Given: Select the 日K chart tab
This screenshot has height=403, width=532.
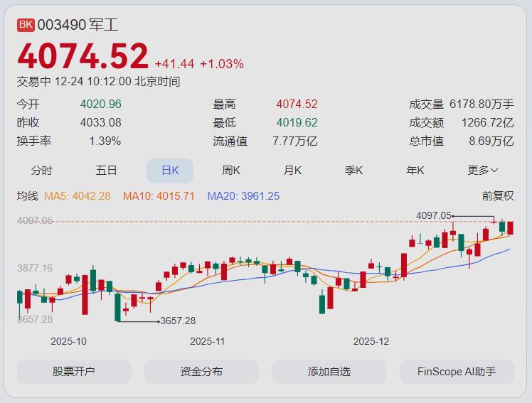Looking at the screenshot, I should (x=170, y=171).
